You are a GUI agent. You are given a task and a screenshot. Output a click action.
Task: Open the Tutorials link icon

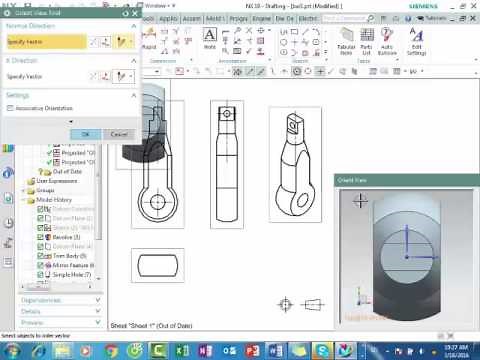pos(420,18)
